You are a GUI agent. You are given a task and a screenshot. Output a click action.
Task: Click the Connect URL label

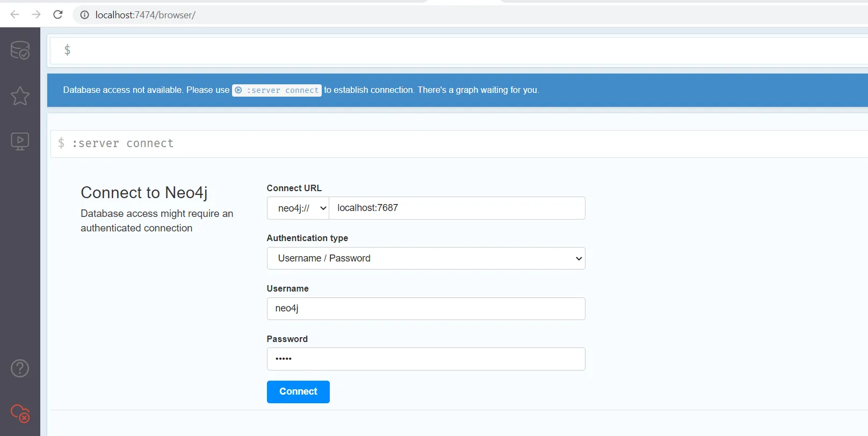click(294, 188)
